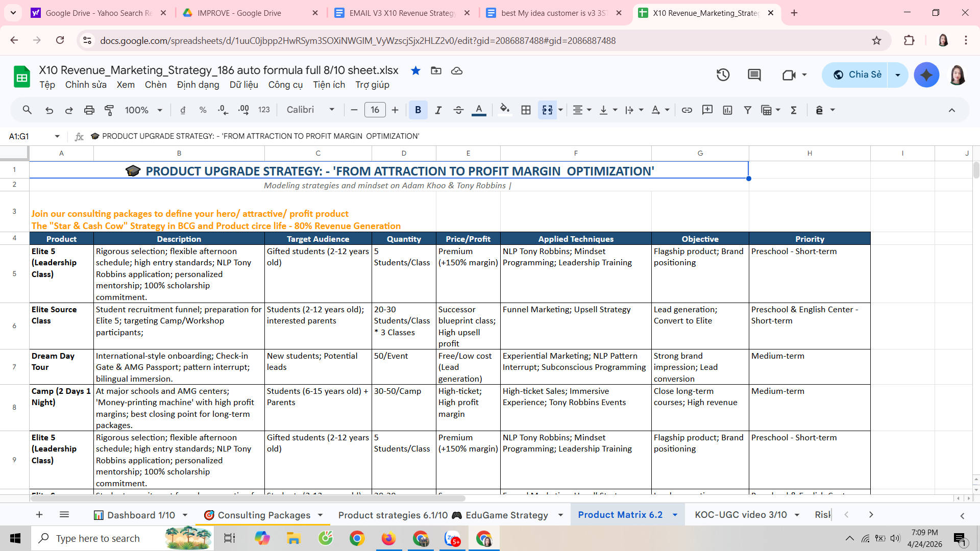Click the insert link icon

[x=687, y=110]
